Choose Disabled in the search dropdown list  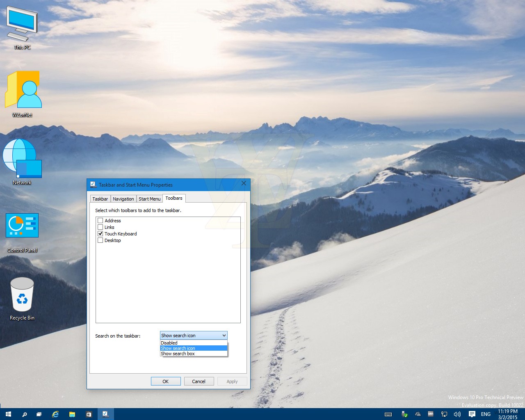(194, 343)
